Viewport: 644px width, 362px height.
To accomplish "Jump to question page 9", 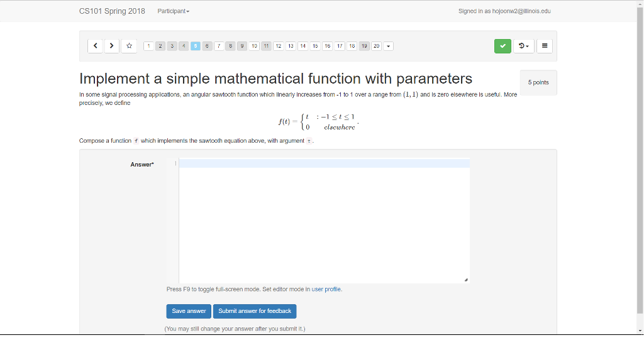I will tap(242, 46).
